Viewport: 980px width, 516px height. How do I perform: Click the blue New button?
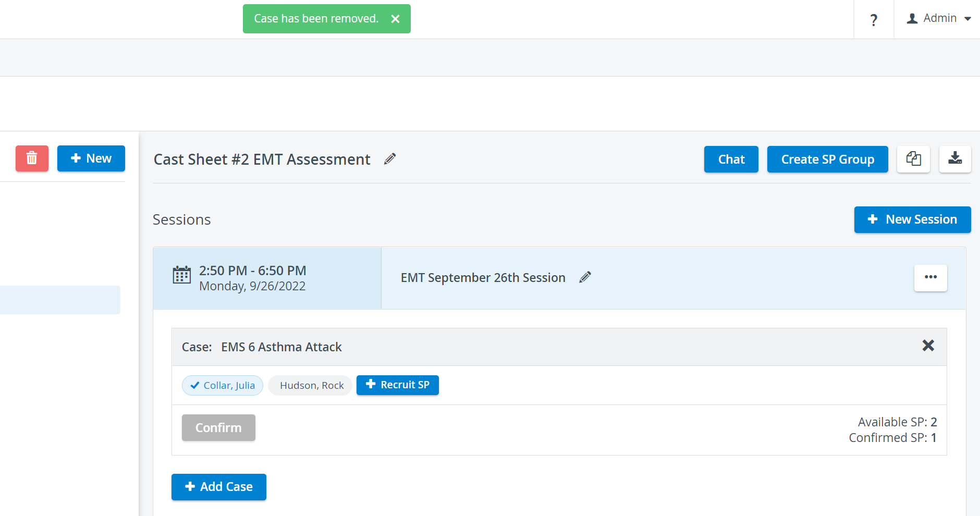91,158
